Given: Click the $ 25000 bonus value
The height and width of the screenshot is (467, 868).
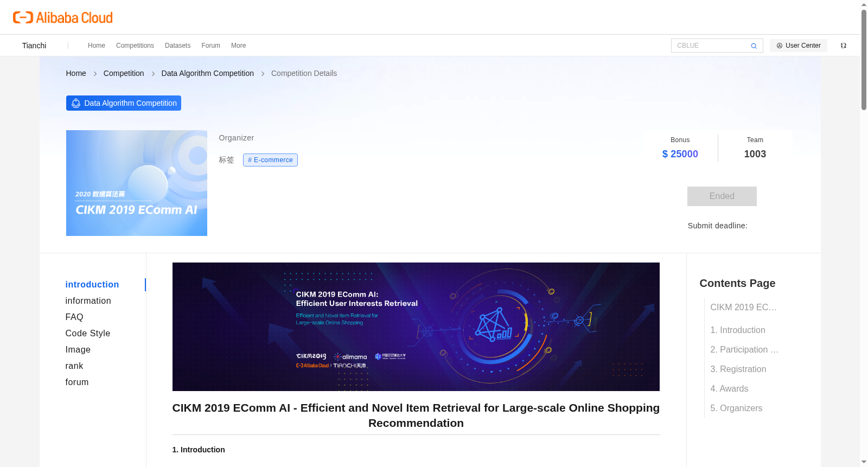Looking at the screenshot, I should click(680, 154).
